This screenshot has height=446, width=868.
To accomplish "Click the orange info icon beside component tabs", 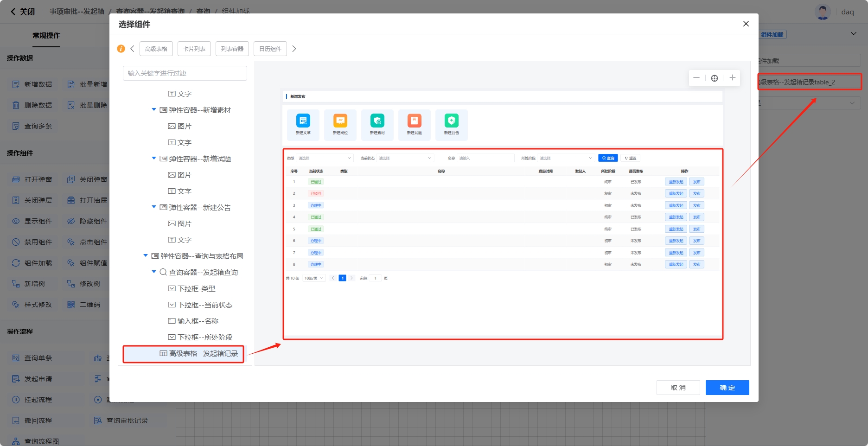I will coord(121,49).
